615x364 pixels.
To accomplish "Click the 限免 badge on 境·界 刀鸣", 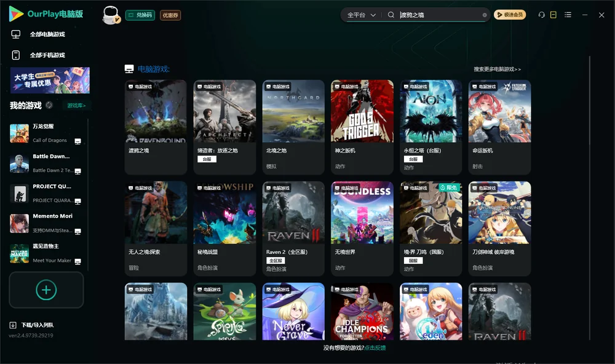I will (449, 188).
